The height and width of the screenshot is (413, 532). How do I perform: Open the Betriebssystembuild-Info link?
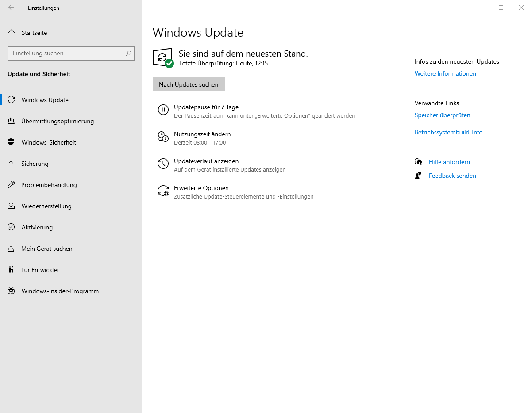click(448, 132)
